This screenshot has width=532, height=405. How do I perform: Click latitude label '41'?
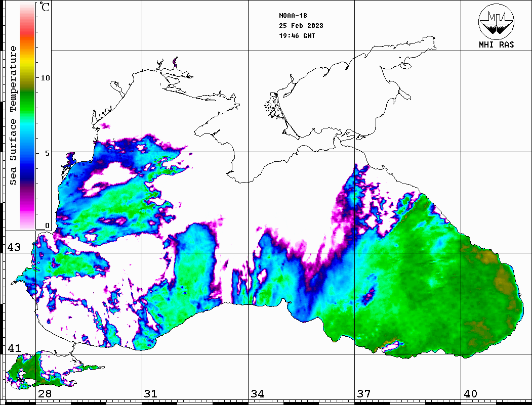(14, 348)
